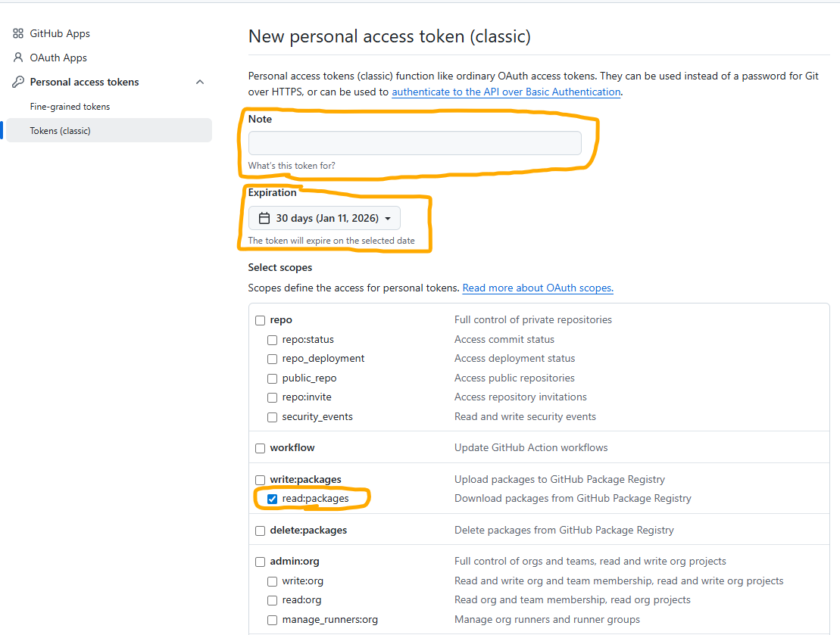Screen dimensions: 840x635
Task: Click the Personal access tokens key icon
Action: pos(18,82)
